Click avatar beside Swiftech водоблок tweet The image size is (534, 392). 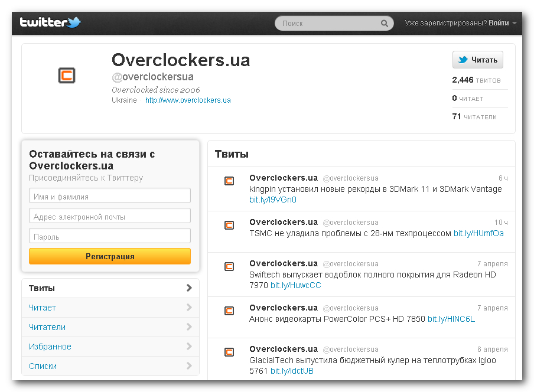pos(229,266)
